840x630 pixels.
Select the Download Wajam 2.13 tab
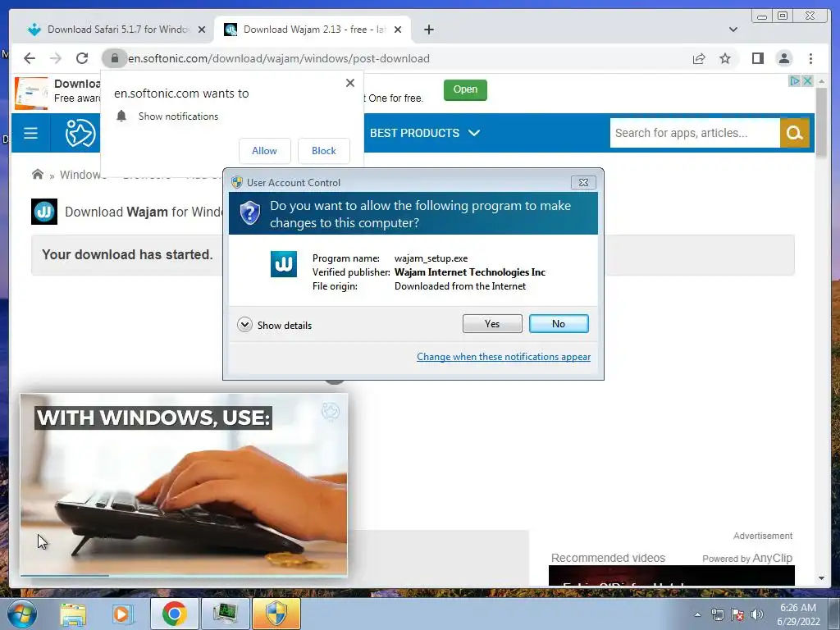coord(313,30)
